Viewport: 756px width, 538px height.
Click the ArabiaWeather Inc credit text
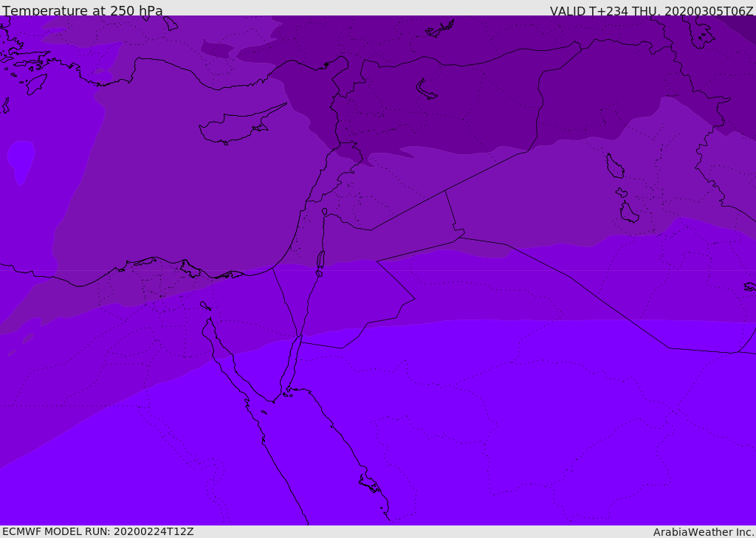pos(703,532)
